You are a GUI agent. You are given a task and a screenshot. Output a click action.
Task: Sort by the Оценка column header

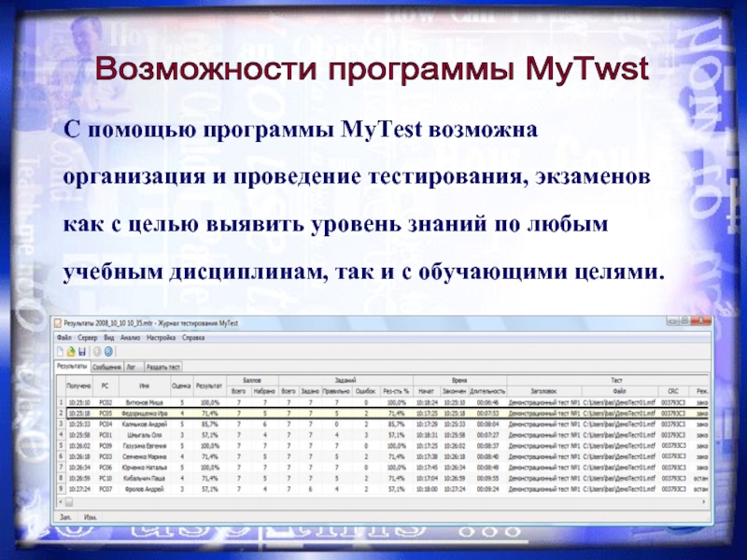pos(181,385)
